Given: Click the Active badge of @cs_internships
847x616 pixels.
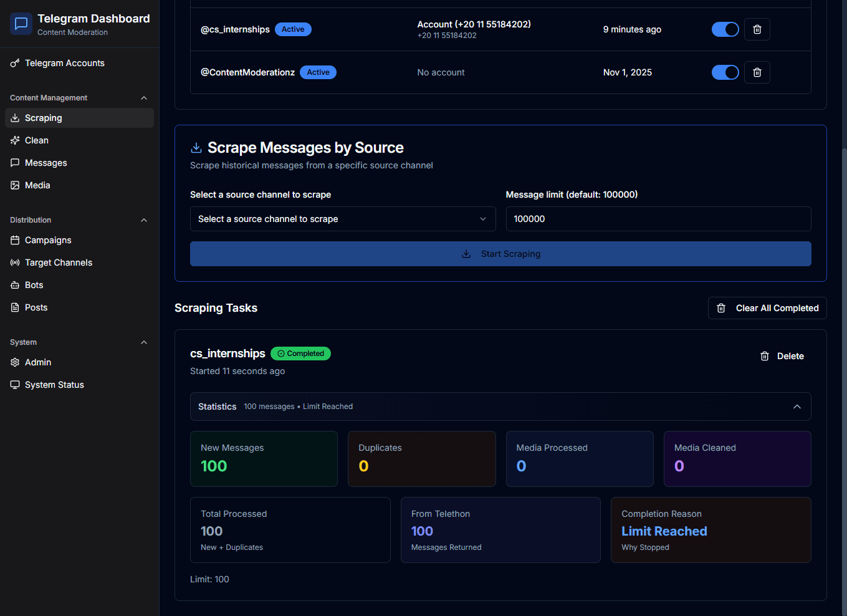Looking at the screenshot, I should coord(293,29).
